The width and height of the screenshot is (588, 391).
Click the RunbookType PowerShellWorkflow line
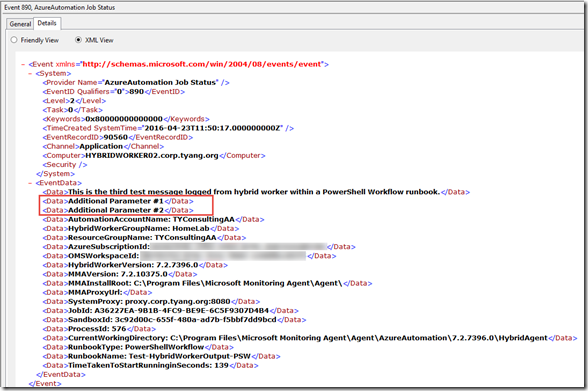coord(138,347)
